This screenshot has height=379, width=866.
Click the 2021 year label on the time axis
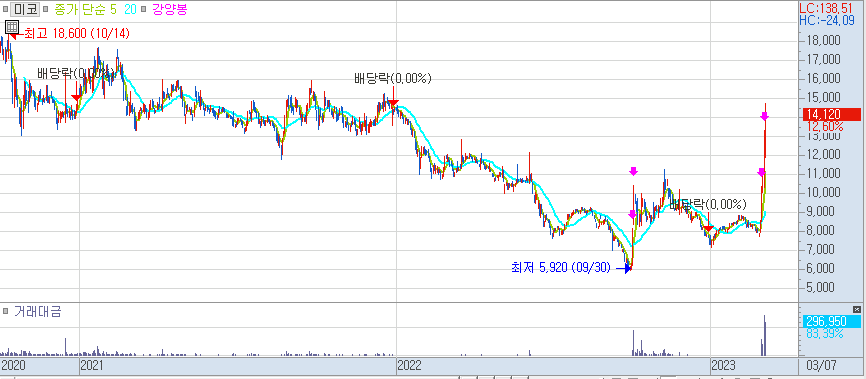(x=92, y=366)
